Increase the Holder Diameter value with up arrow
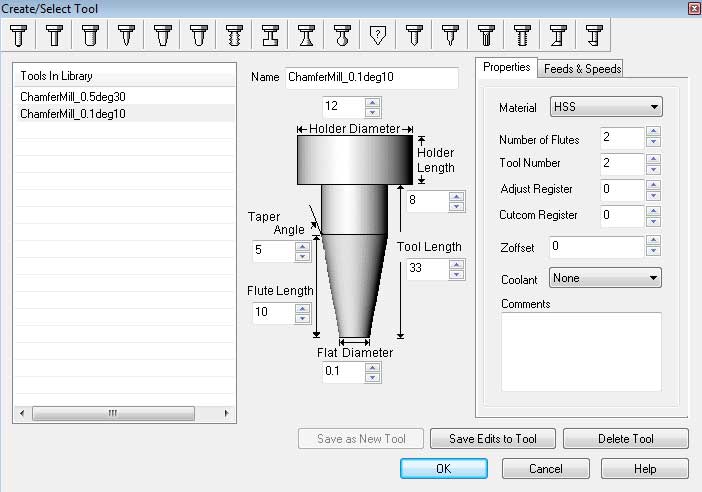Screen dimensions: 702x492 tap(372, 102)
